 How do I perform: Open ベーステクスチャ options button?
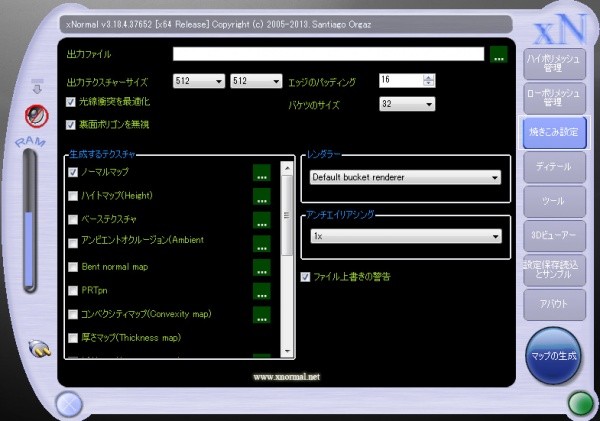262,220
